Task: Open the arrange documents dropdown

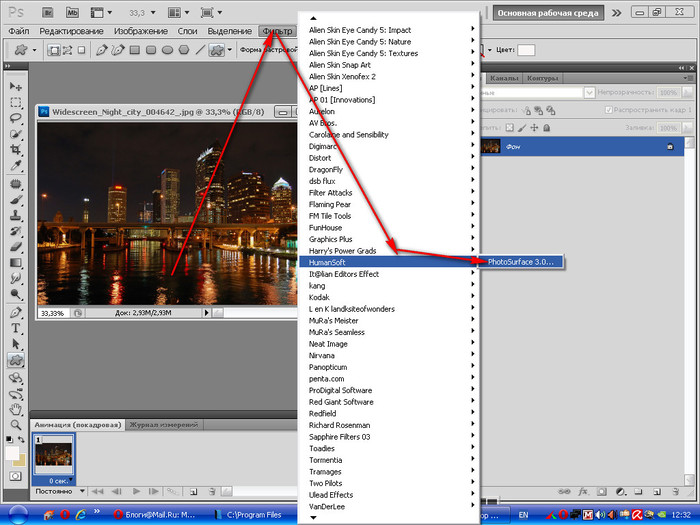Action: pyautogui.click(x=179, y=12)
